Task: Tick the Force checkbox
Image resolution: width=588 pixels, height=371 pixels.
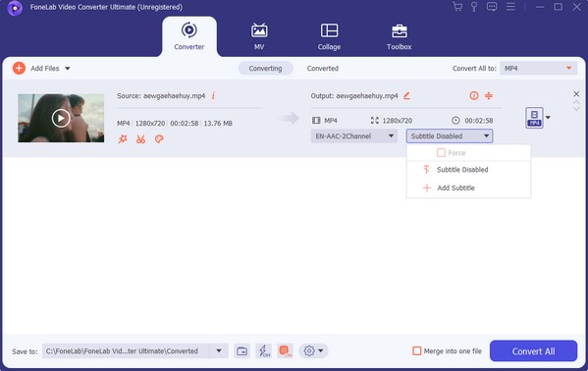Action: pyautogui.click(x=441, y=153)
